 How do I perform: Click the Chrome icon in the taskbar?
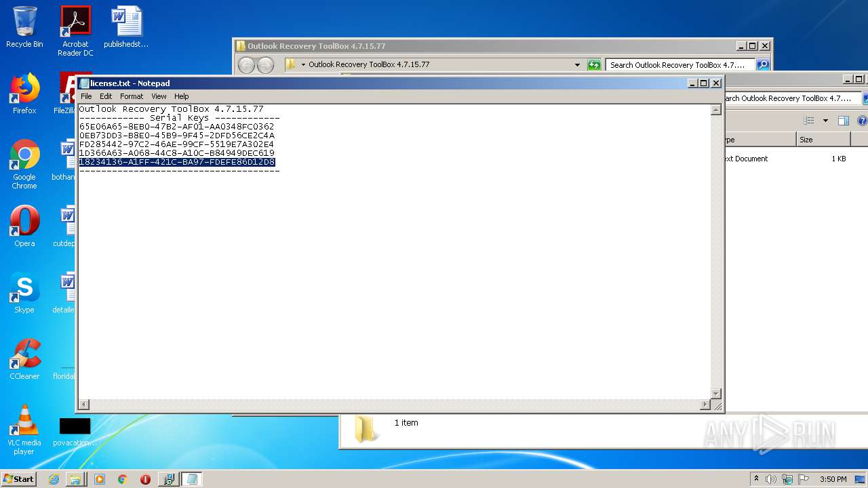click(x=122, y=479)
